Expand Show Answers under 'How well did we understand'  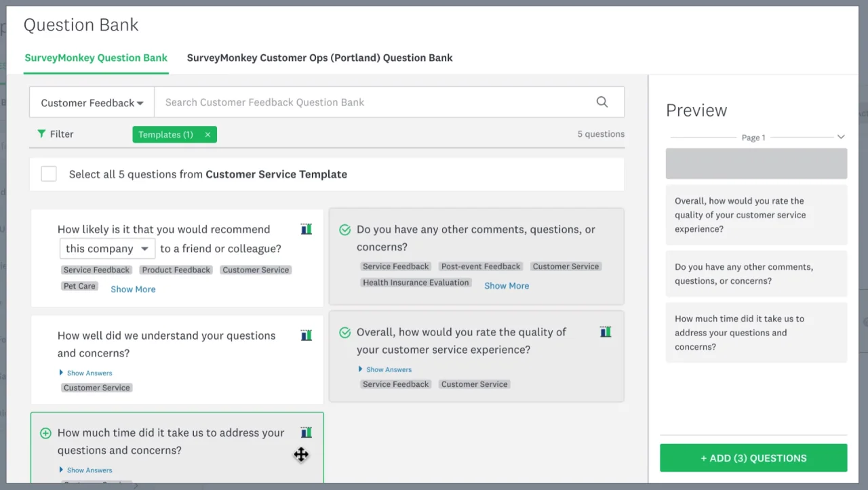tap(85, 373)
